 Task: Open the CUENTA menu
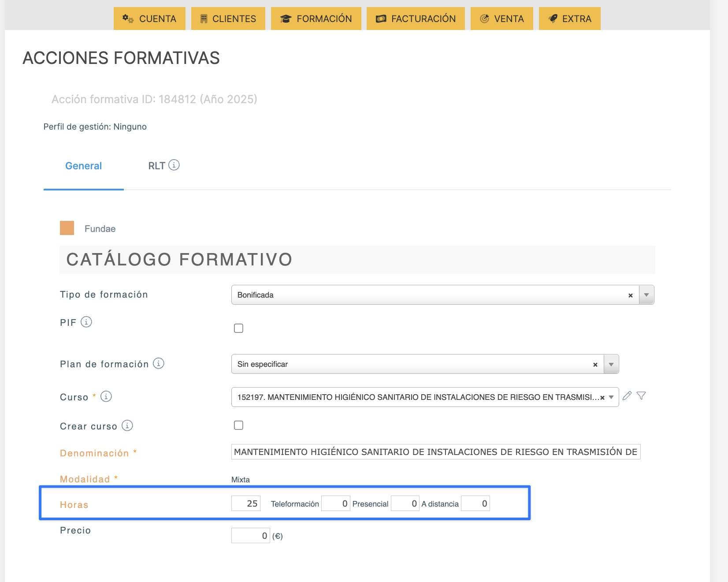pos(149,19)
